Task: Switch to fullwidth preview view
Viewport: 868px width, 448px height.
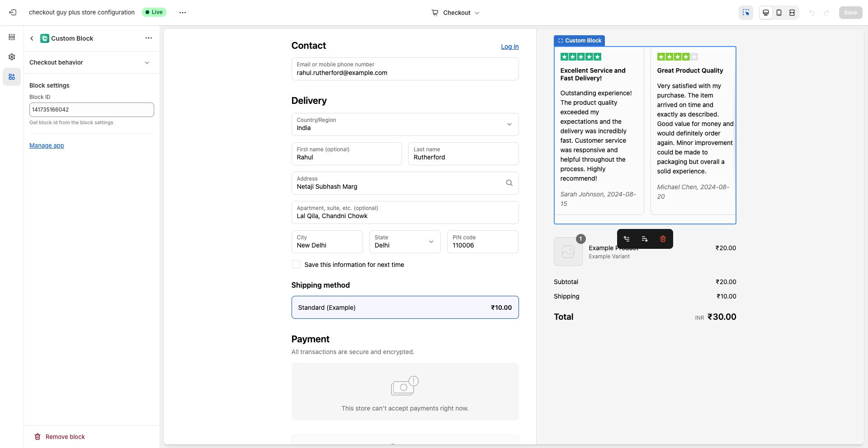Action: (x=792, y=12)
